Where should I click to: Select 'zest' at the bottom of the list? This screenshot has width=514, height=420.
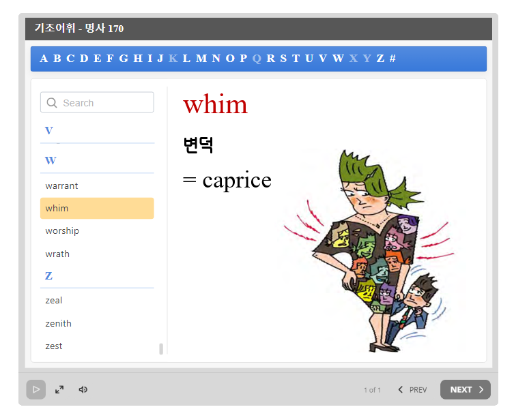click(x=54, y=346)
